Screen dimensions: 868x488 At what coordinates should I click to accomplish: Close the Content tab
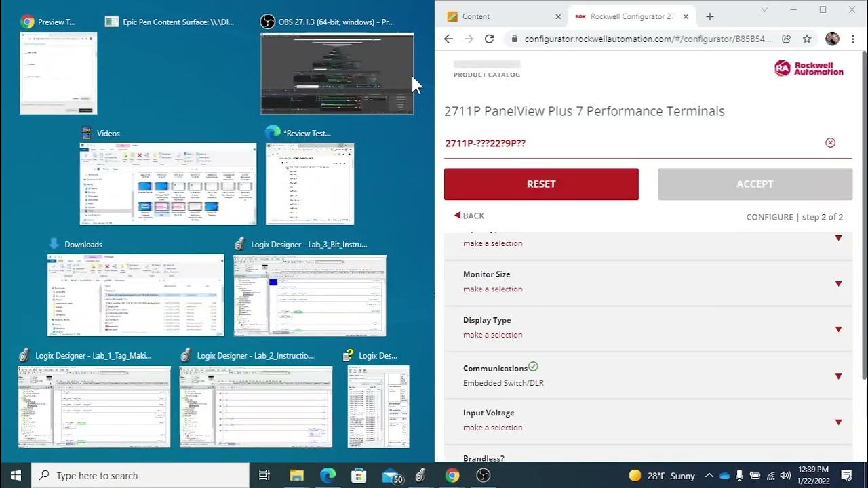click(558, 16)
